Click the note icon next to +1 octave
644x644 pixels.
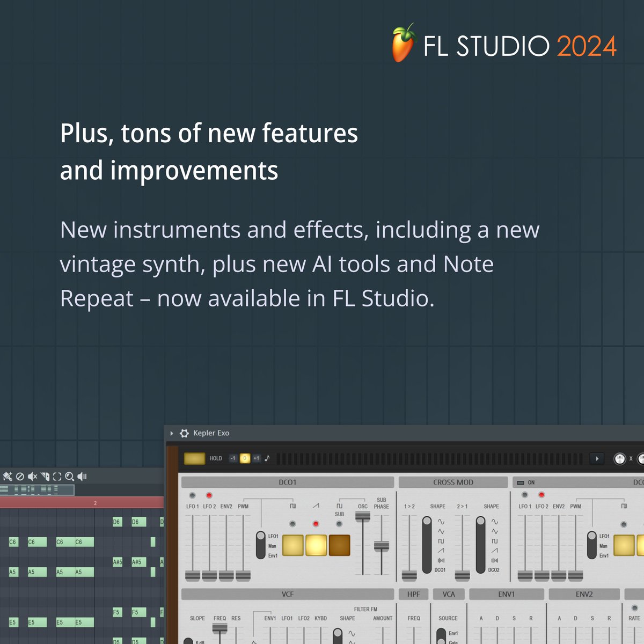267,458
